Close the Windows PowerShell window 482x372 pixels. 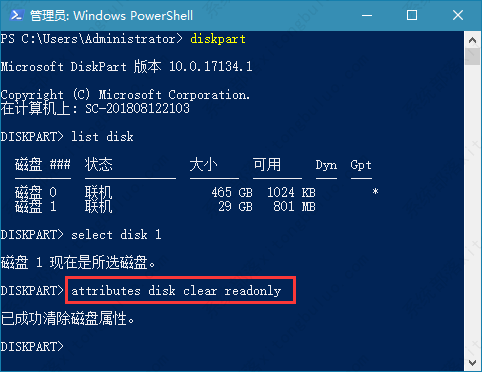click(x=458, y=15)
